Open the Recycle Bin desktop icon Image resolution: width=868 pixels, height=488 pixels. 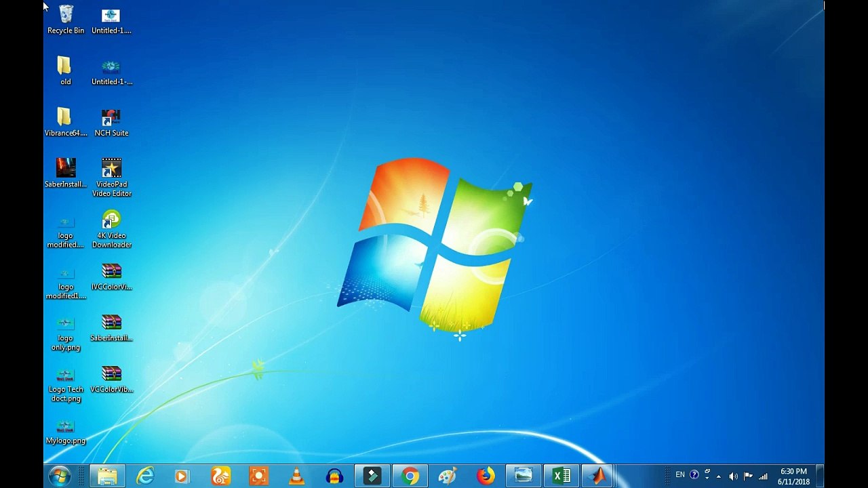click(x=66, y=20)
